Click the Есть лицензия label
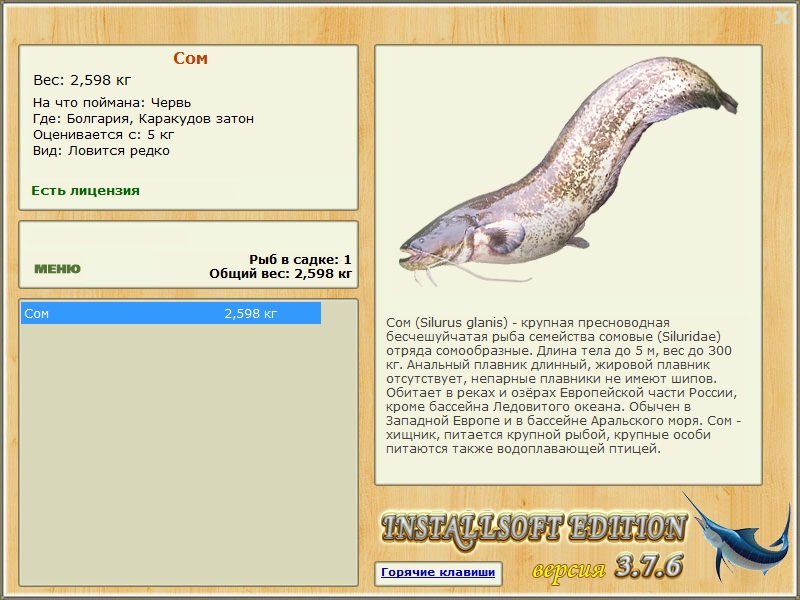This screenshot has height=600, width=800. (85, 191)
